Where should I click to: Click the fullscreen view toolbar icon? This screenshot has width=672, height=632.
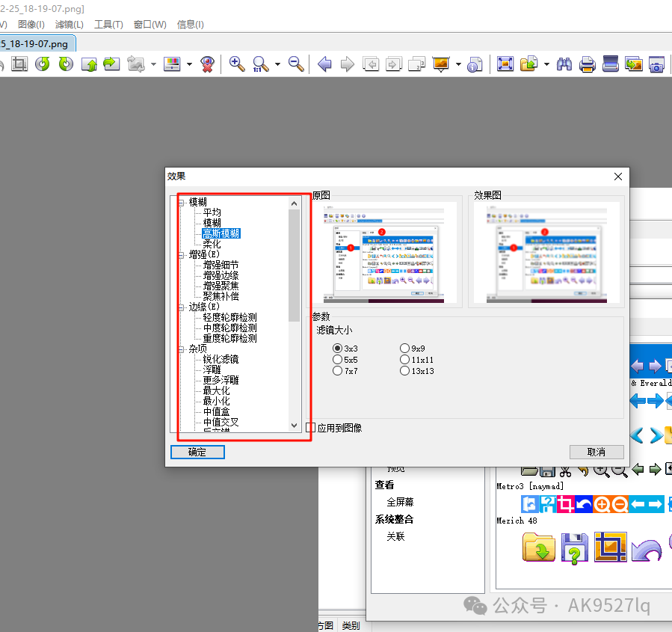(505, 64)
